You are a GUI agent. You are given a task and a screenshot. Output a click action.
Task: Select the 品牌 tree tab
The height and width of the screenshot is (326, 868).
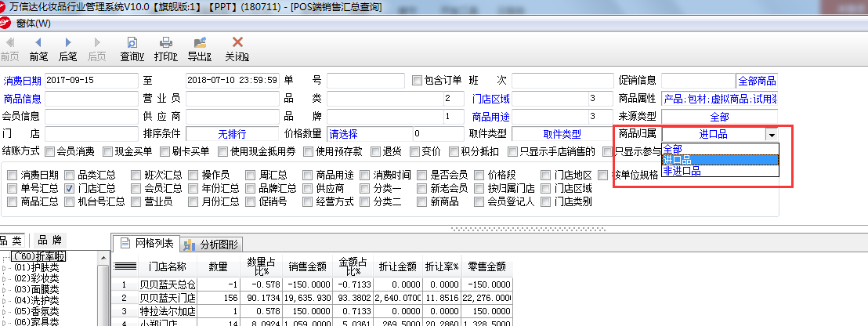50,241
